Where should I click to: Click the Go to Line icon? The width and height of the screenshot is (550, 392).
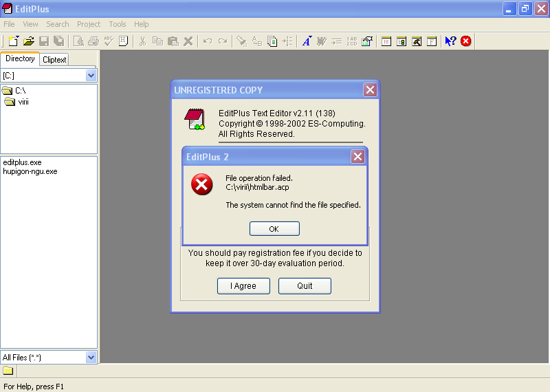pos(287,41)
